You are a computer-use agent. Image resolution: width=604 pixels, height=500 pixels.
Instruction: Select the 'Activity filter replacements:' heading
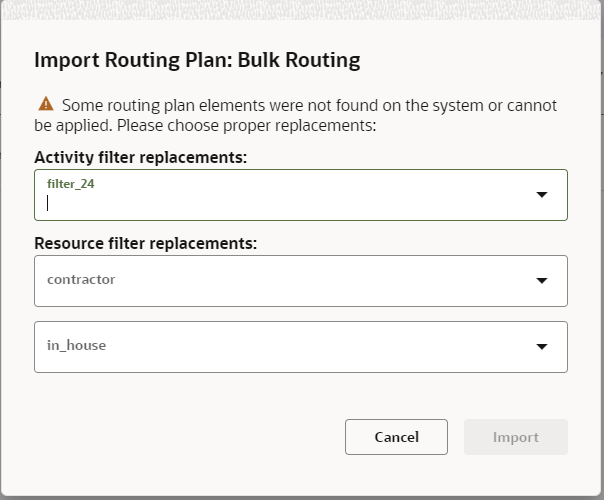coord(141,157)
